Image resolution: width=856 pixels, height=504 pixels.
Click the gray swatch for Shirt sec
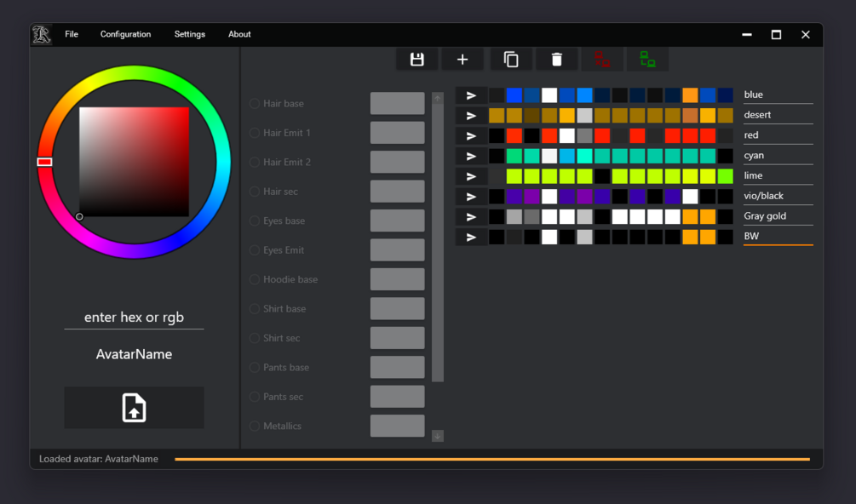(398, 338)
